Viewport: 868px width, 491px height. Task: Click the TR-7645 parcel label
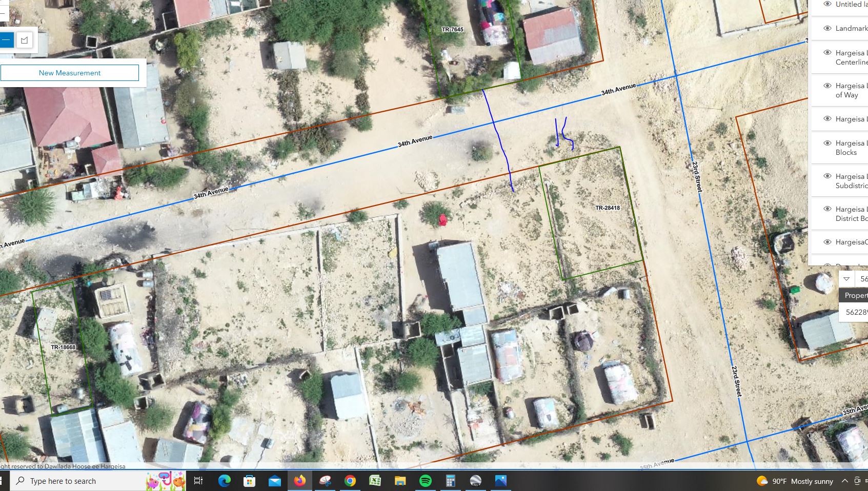[x=452, y=30]
